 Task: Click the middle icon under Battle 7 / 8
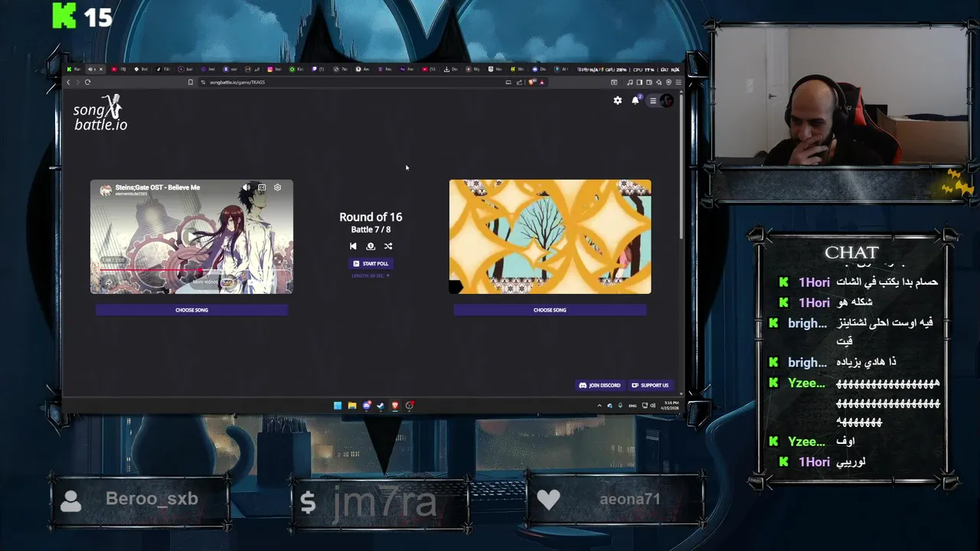371,246
